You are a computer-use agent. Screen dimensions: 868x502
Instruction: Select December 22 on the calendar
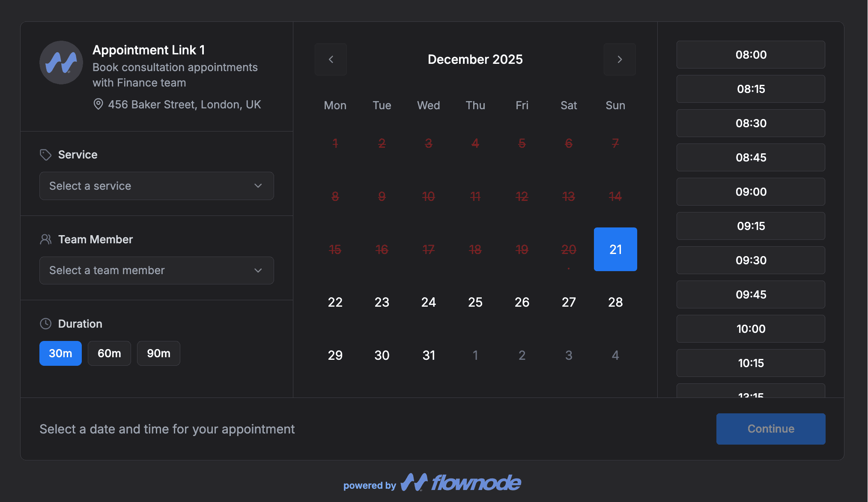click(x=335, y=302)
